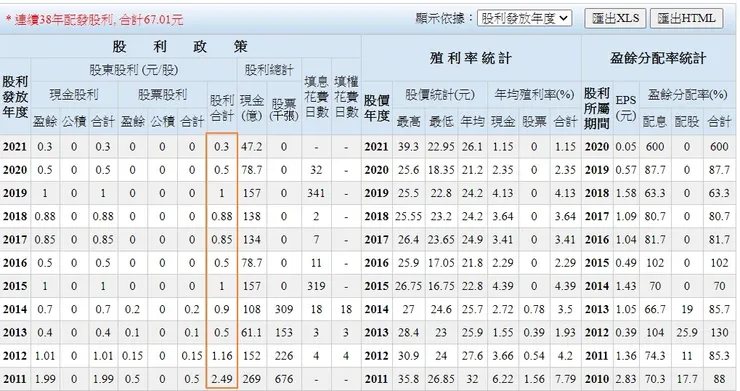Click the 2.83 EPS cell
Image resolution: width=740 pixels, height=391 pixels.
[626, 379]
